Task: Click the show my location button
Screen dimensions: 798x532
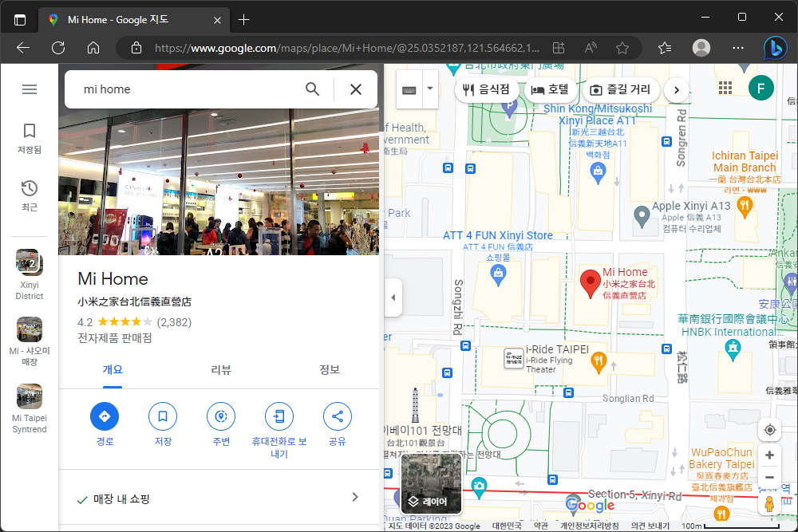Action: (x=769, y=430)
